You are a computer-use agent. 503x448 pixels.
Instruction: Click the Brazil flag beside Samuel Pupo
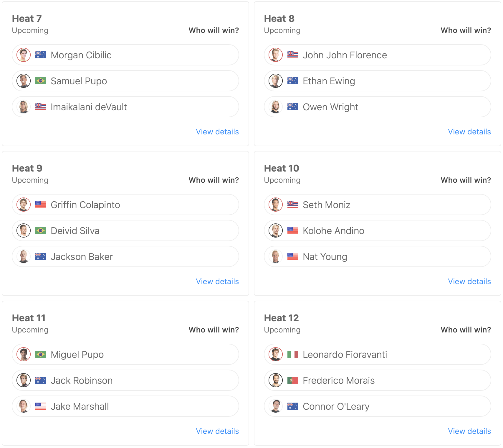(41, 81)
